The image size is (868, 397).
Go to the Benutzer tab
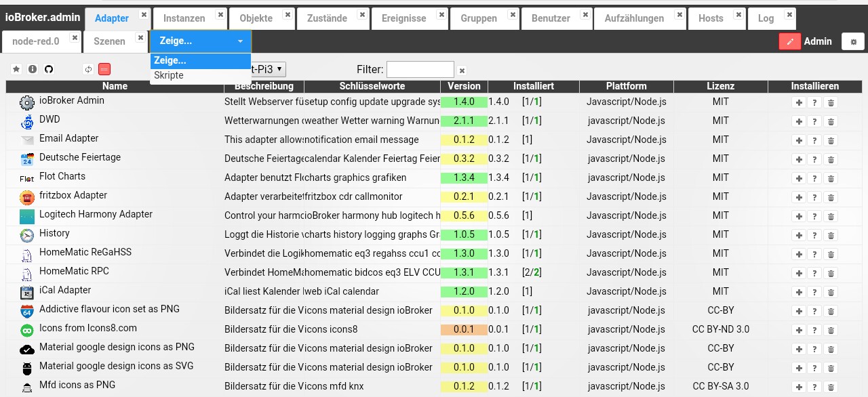click(x=551, y=18)
